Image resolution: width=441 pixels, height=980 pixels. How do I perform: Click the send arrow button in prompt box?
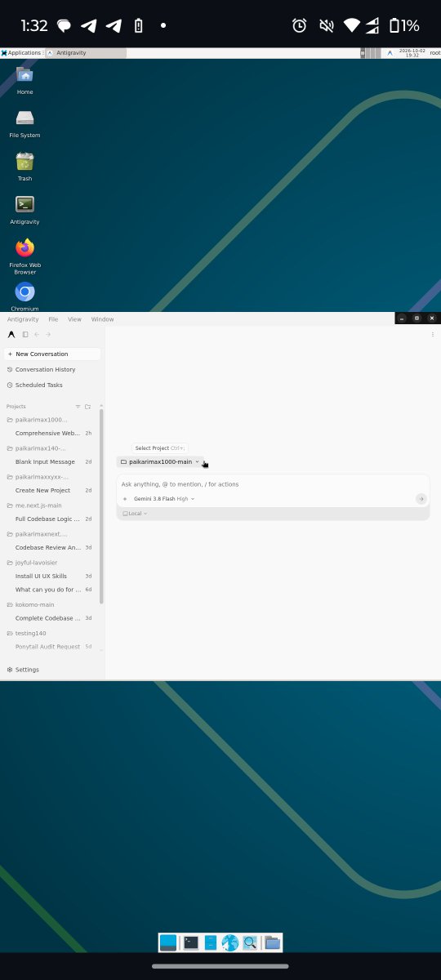(421, 498)
